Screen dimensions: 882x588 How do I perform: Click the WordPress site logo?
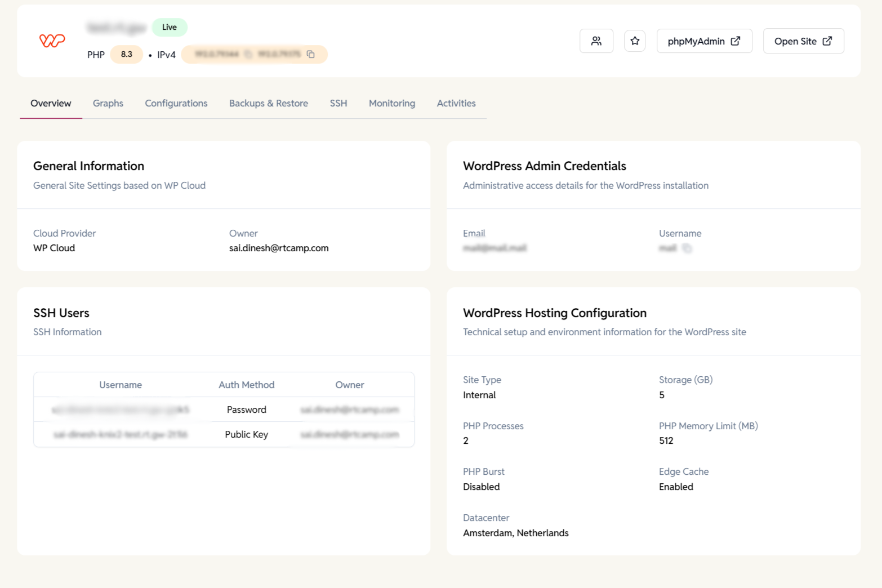coord(51,40)
